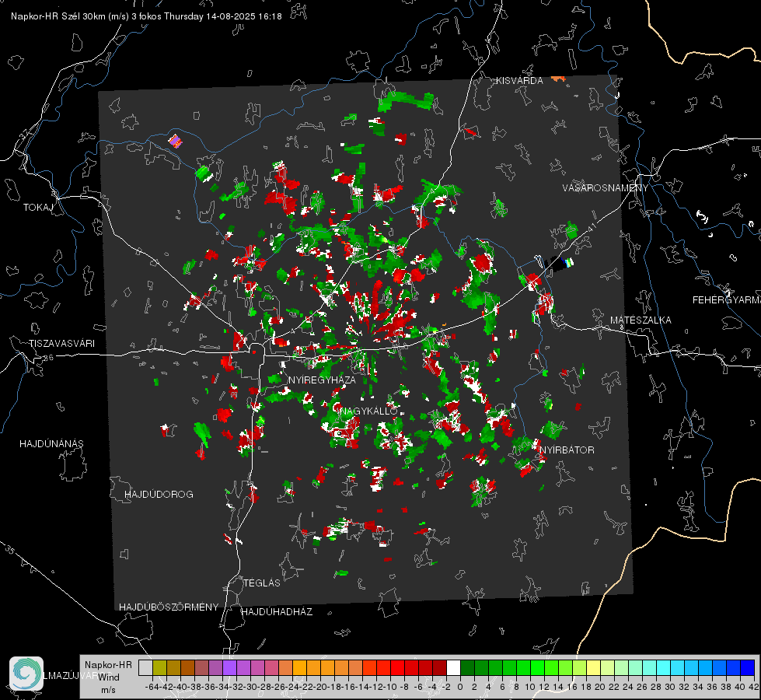
Task: Click the dark green legend swatch at 0
Action: [x=467, y=667]
